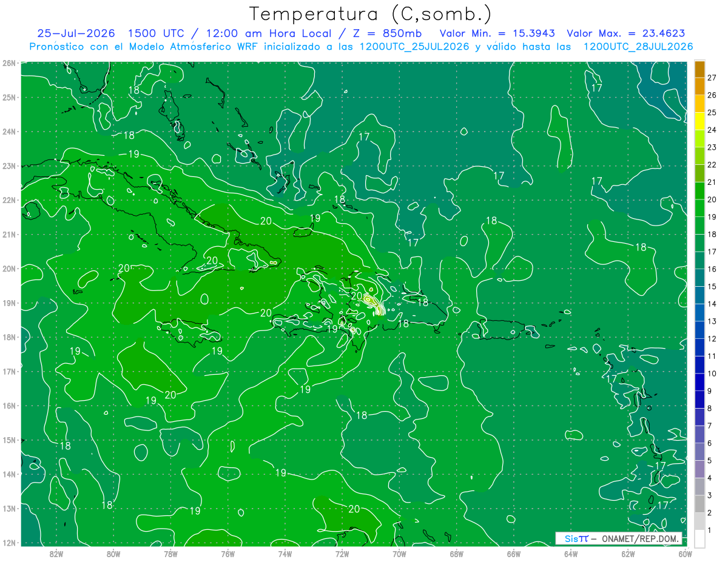
Task: Click the longitude axis label "62W"
Action: [x=628, y=554]
